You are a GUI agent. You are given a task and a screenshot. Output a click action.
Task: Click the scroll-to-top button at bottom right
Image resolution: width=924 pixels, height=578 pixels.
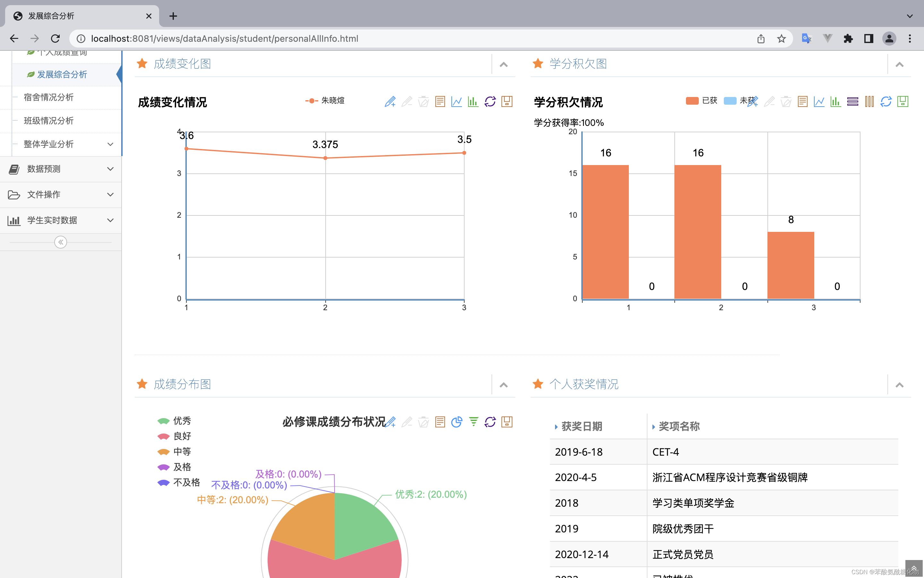click(x=914, y=569)
